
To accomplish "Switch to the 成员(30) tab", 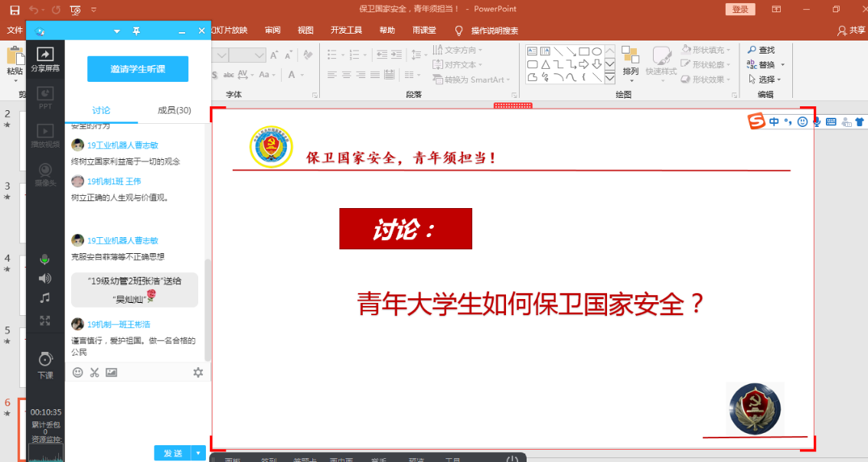I will pos(174,110).
